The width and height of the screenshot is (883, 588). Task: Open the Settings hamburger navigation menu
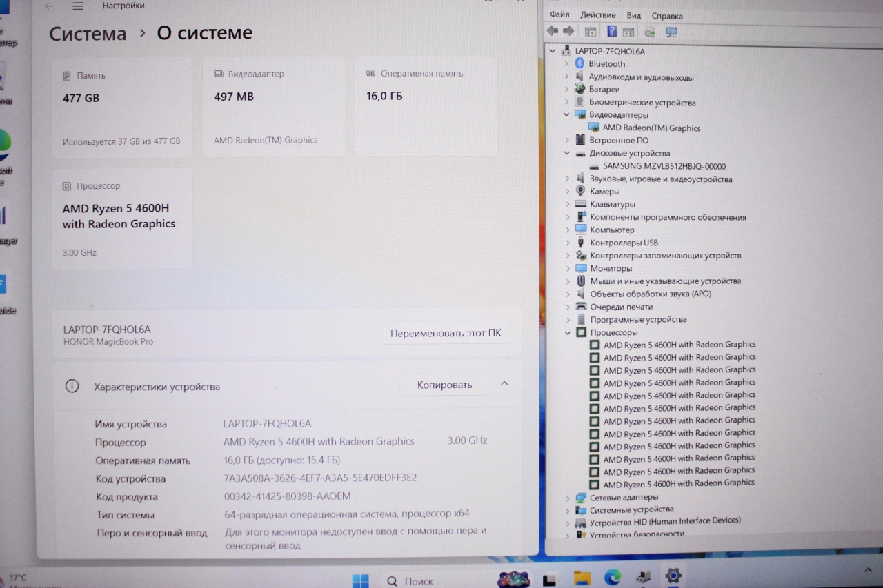tap(78, 6)
